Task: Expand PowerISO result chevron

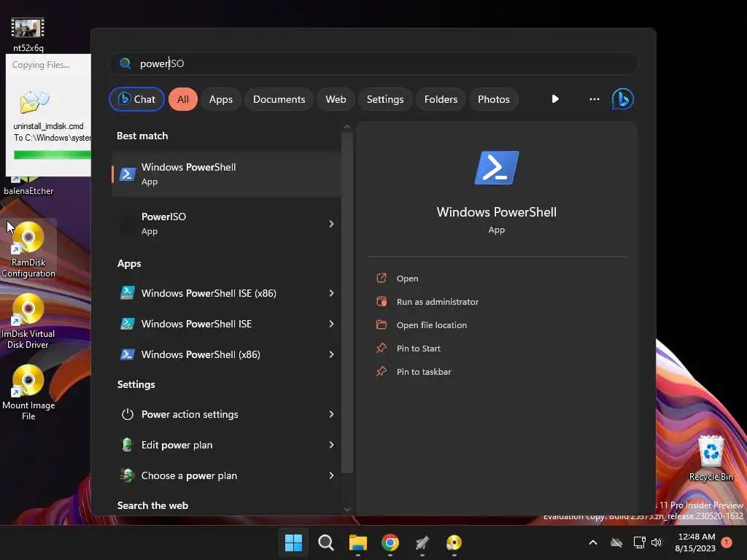Action: 331,224
